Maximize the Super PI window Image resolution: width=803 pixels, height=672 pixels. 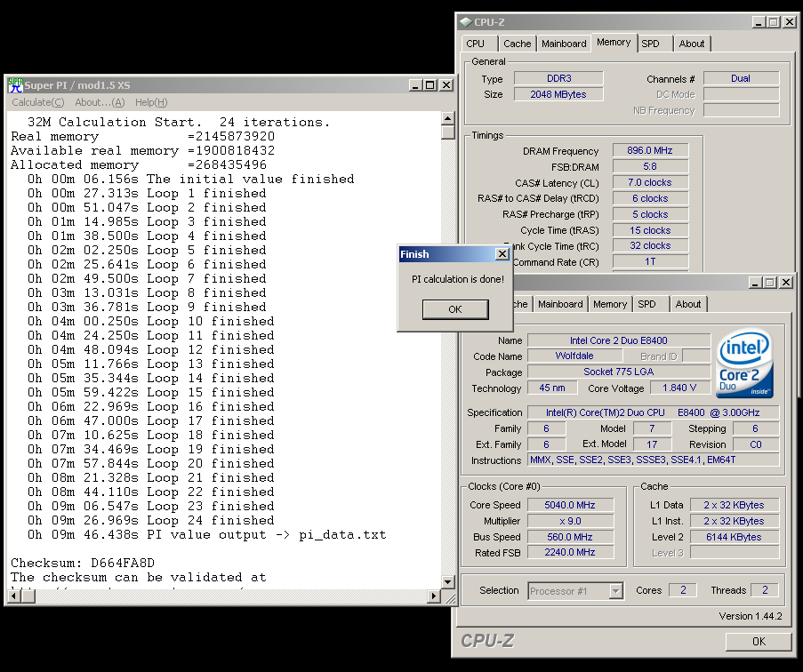(430, 85)
